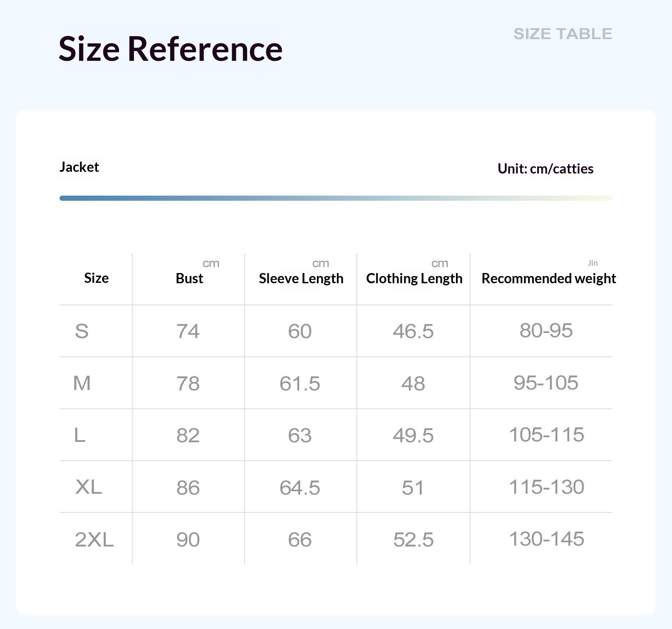Click the Unit: cm/catties text
Viewport: 672px width, 629px height.
tap(546, 169)
